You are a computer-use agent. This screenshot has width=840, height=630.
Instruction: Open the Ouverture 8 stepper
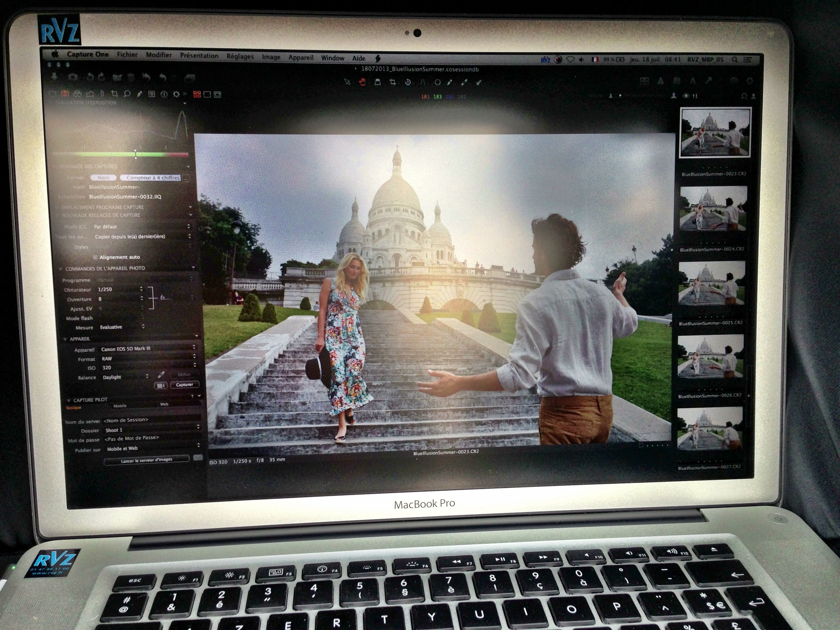142,299
